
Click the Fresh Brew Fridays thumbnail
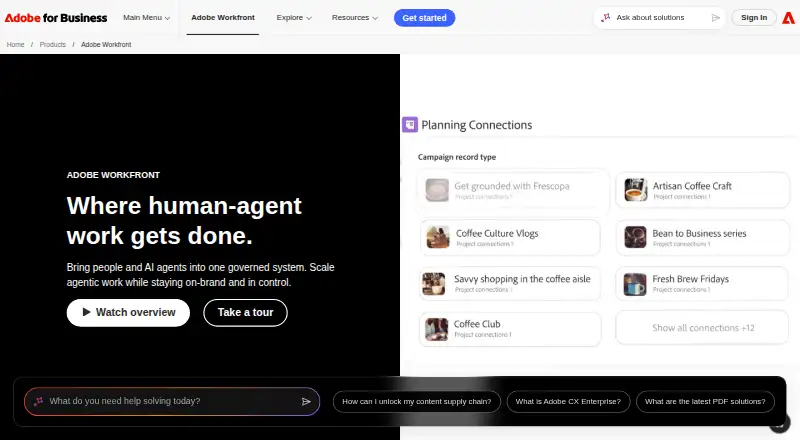[x=635, y=284]
